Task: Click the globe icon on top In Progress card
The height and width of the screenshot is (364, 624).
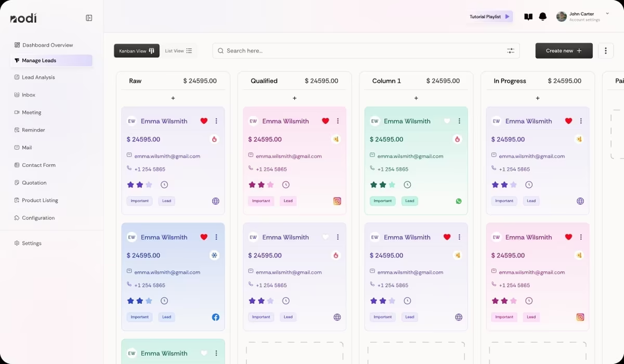Action: 580,201
